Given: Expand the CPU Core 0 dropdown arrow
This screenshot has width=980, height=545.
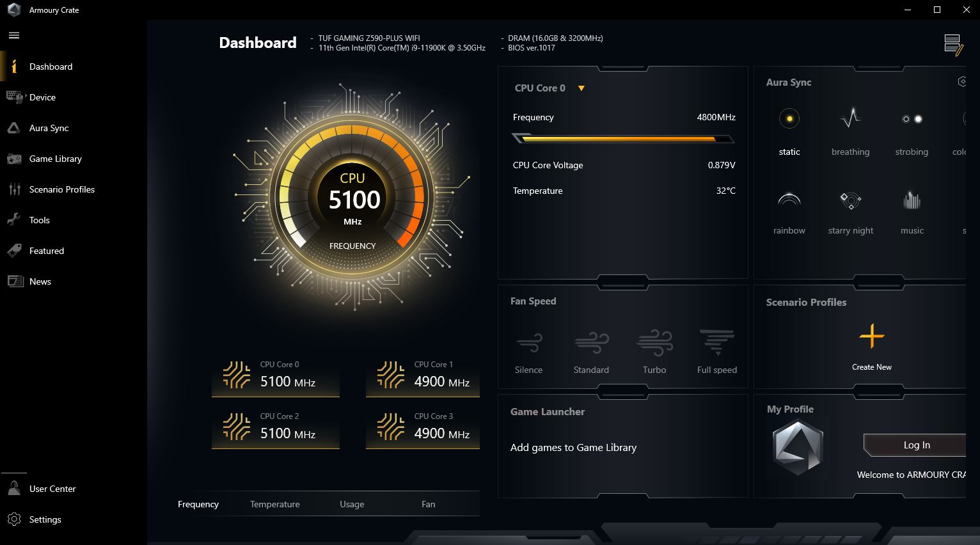Looking at the screenshot, I should coord(581,88).
